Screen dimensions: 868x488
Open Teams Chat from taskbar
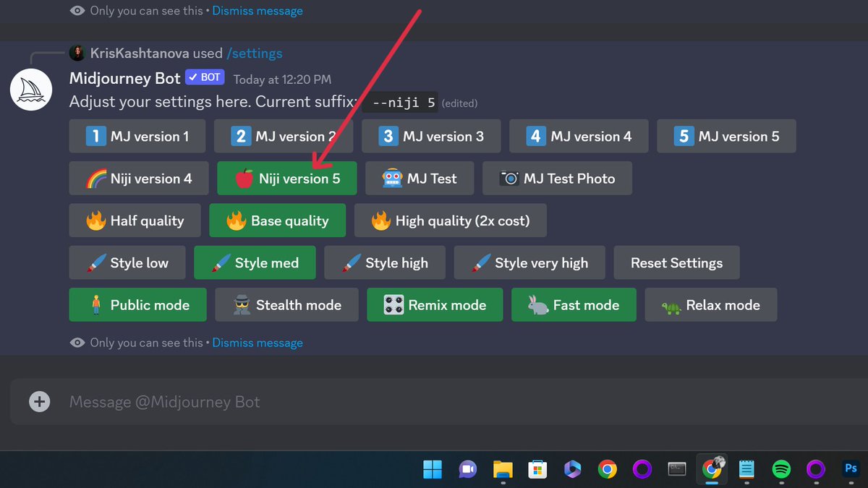click(x=468, y=470)
